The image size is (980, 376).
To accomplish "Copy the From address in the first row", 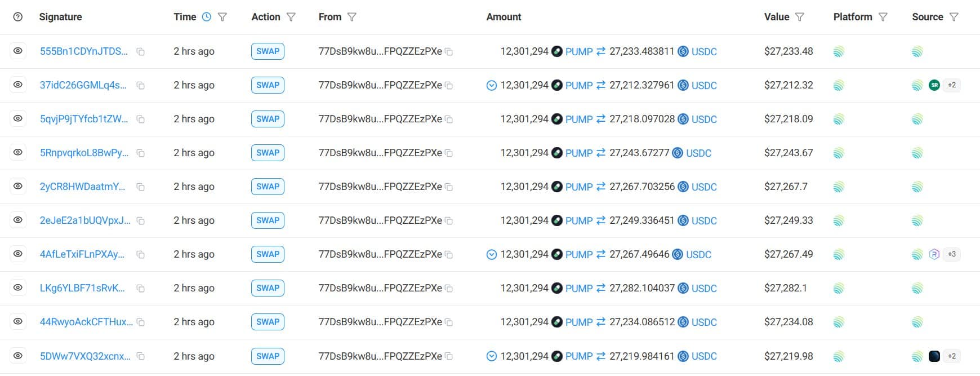I will [448, 51].
